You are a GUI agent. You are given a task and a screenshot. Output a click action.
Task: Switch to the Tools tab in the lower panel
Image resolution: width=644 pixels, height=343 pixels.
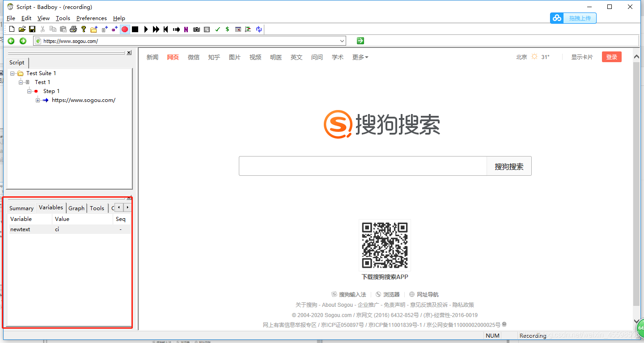coord(97,208)
